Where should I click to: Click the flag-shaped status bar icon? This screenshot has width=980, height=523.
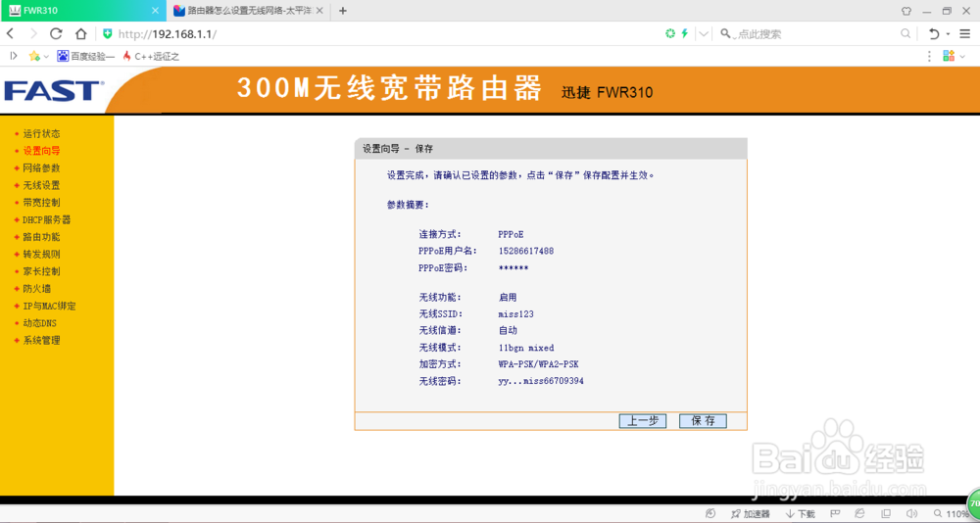pos(836,513)
